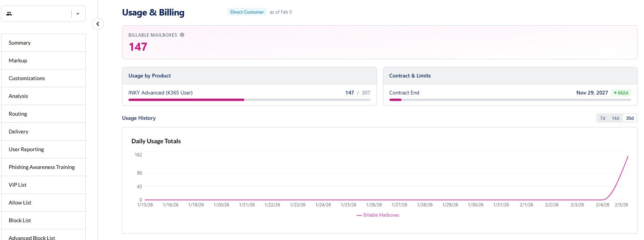Click the Direct Customer badge
The height and width of the screenshot is (240, 644).
(x=247, y=12)
